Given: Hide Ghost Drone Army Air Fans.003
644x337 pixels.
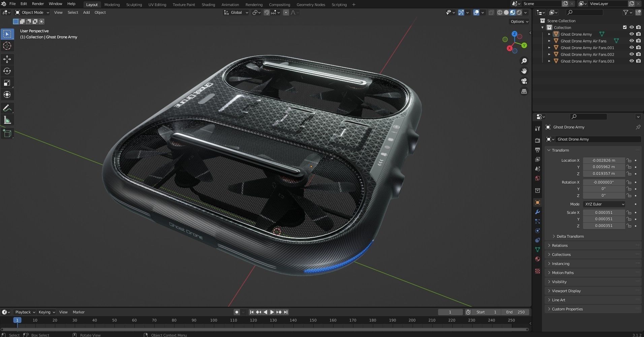Looking at the screenshot, I should (632, 61).
